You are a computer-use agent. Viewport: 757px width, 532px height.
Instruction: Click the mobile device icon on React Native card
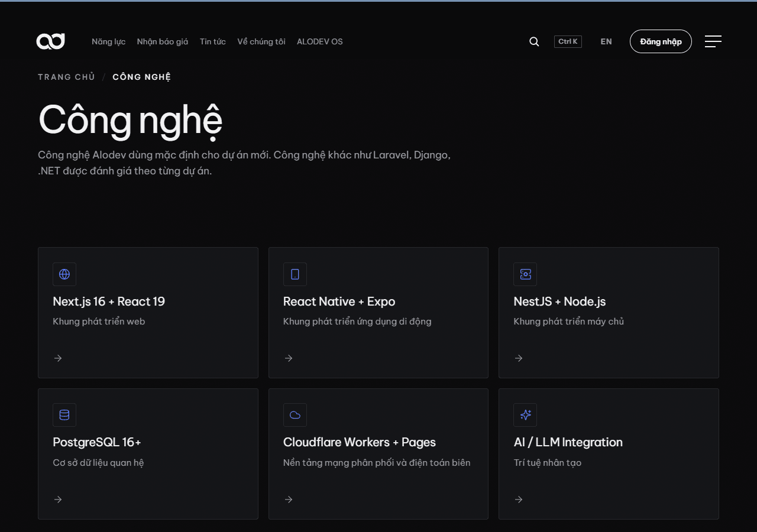coord(295,274)
